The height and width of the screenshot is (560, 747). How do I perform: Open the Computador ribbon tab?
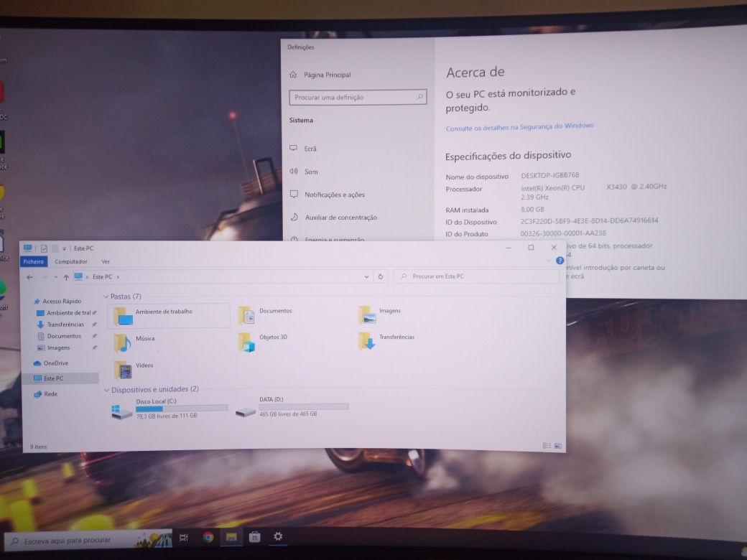click(x=71, y=261)
